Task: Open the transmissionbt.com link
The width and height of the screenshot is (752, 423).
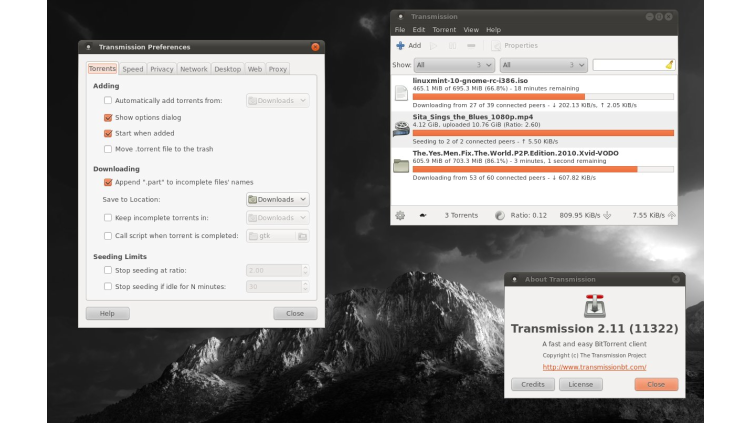Action: click(x=595, y=367)
